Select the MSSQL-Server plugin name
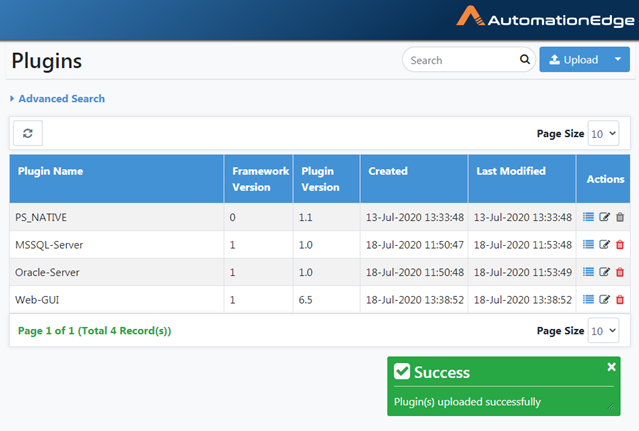The width and height of the screenshot is (639, 431). pyautogui.click(x=49, y=245)
